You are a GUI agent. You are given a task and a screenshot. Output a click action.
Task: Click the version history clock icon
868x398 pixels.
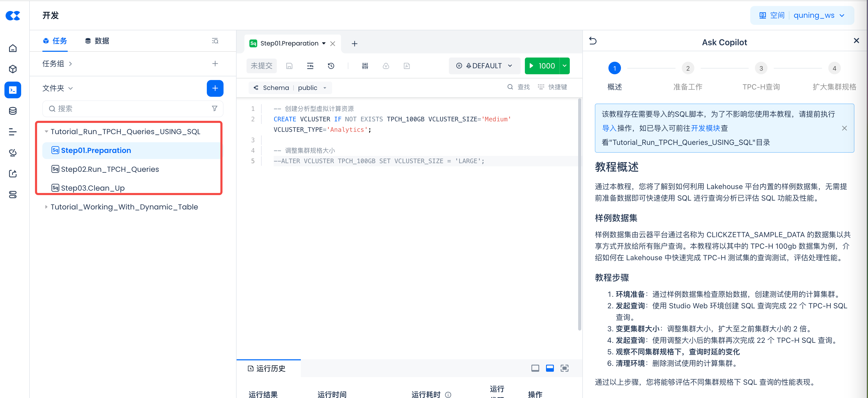click(331, 66)
